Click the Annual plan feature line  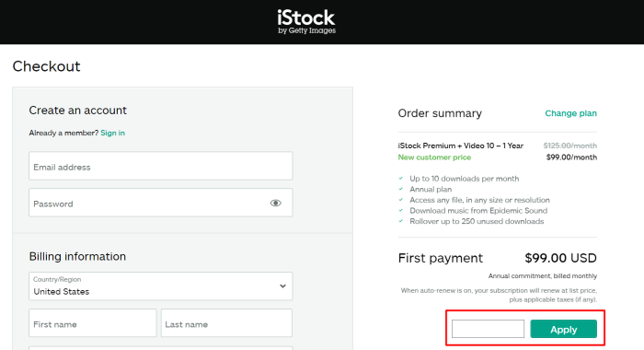431,189
